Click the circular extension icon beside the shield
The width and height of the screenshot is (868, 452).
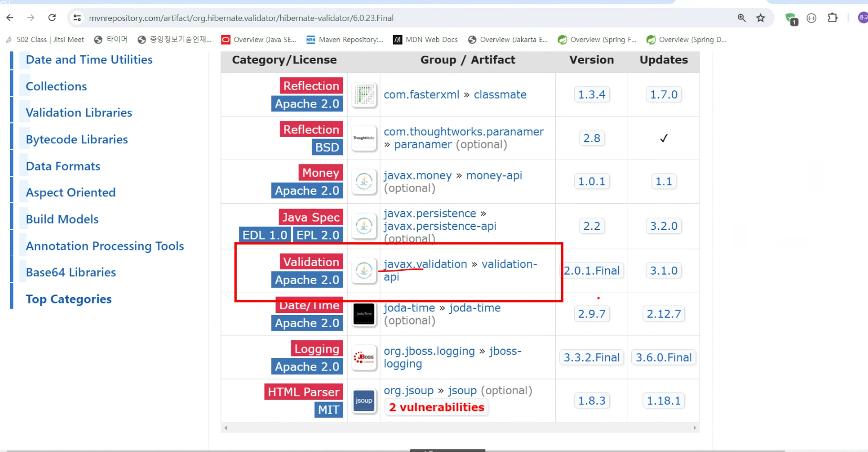(811, 18)
